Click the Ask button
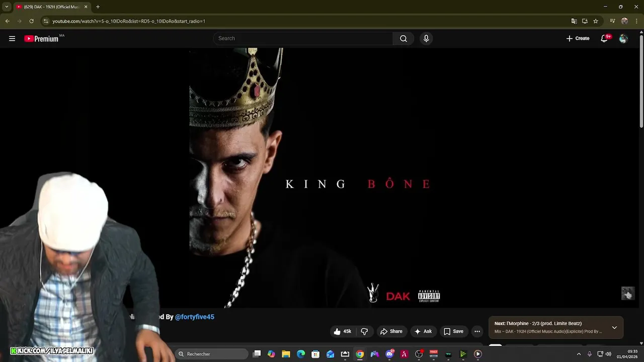This screenshot has height=362, width=644. click(423, 331)
